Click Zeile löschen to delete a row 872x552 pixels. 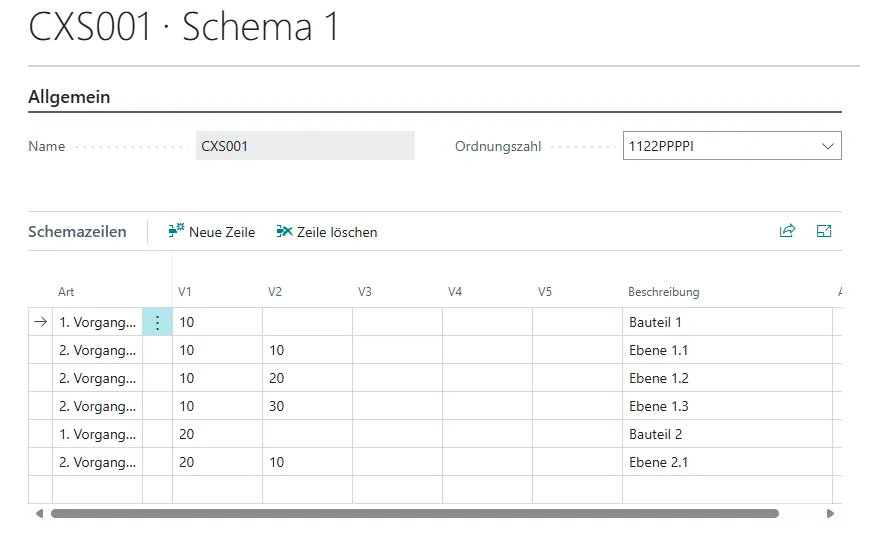pyautogui.click(x=337, y=232)
